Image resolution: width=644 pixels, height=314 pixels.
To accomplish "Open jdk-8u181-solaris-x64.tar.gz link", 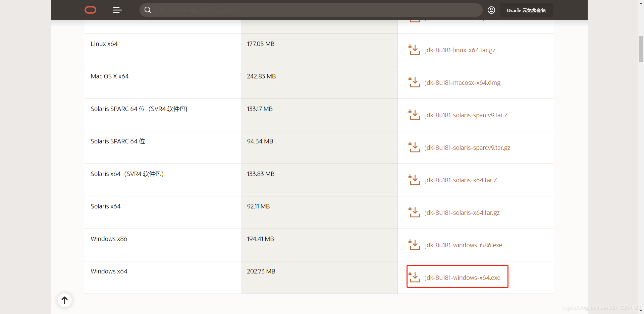I will pos(462,213).
